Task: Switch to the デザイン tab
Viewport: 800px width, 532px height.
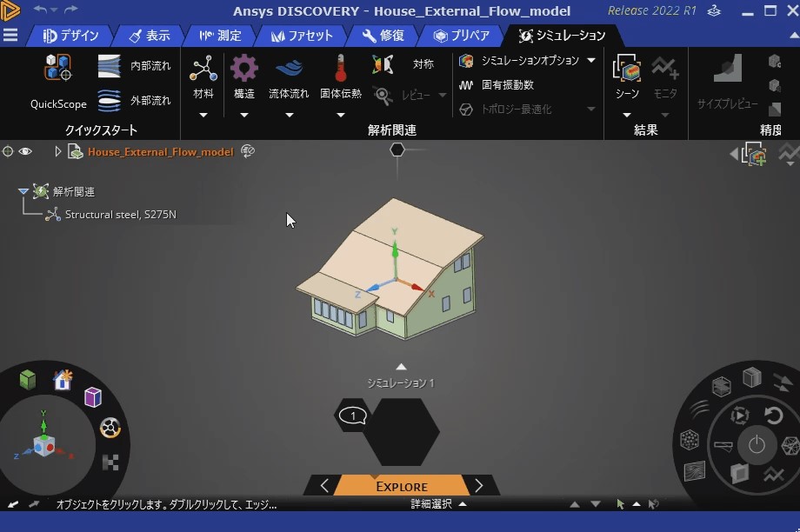Action: click(x=70, y=35)
